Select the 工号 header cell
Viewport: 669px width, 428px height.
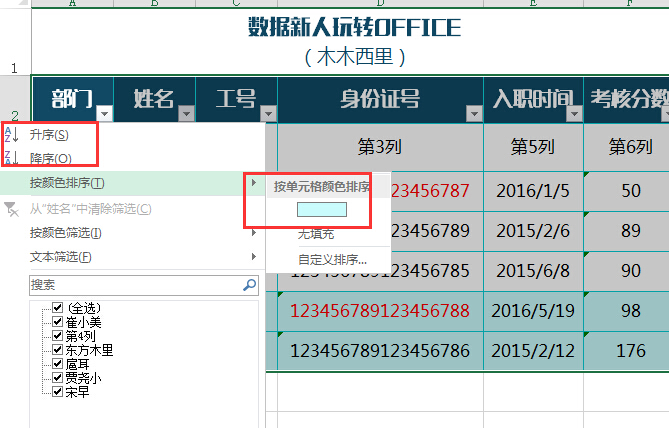(x=236, y=100)
